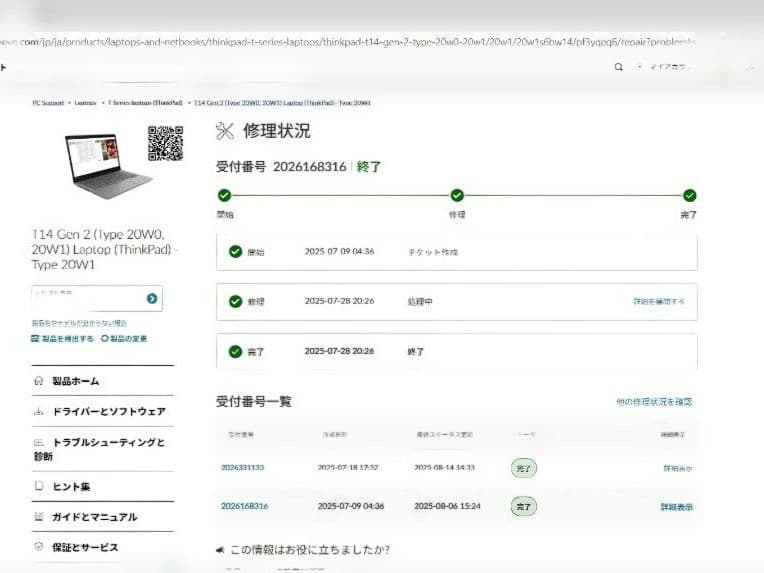This screenshot has width=764, height=573.
Task: Click 2025-08-14 14:33 status update date
Action: pyautogui.click(x=444, y=467)
